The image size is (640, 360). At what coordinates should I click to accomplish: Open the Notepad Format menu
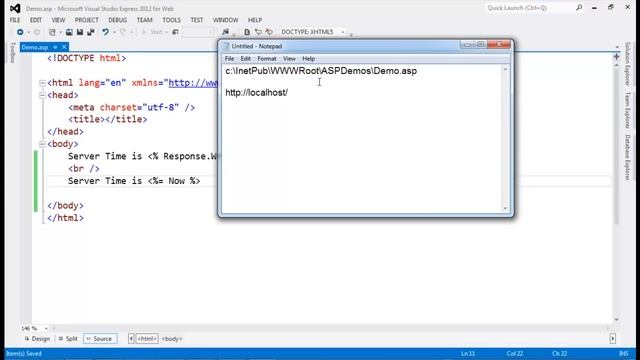click(x=267, y=59)
